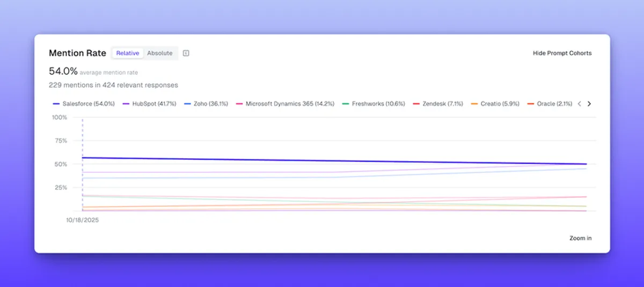
Task: Click the info icon beside Absolute
Action: point(186,53)
